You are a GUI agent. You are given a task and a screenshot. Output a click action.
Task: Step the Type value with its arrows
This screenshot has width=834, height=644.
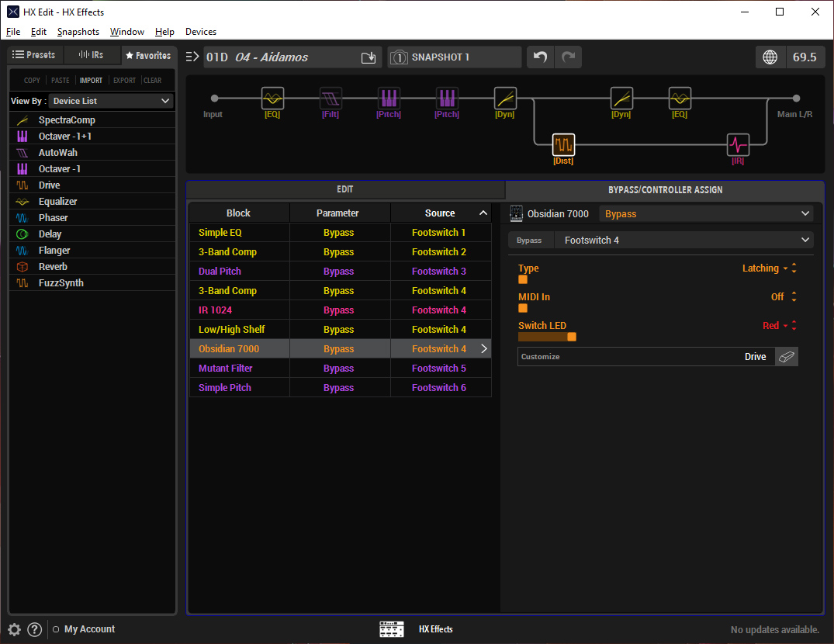pyautogui.click(x=794, y=268)
